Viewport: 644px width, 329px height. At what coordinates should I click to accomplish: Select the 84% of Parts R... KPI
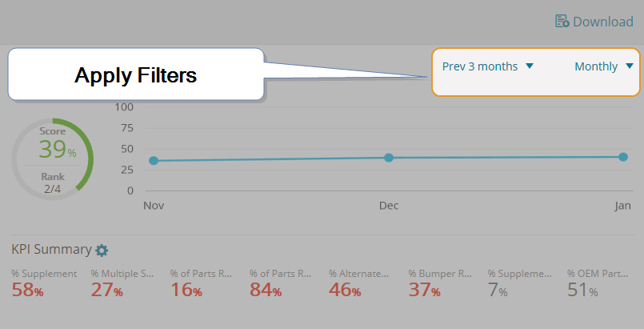tap(281, 283)
